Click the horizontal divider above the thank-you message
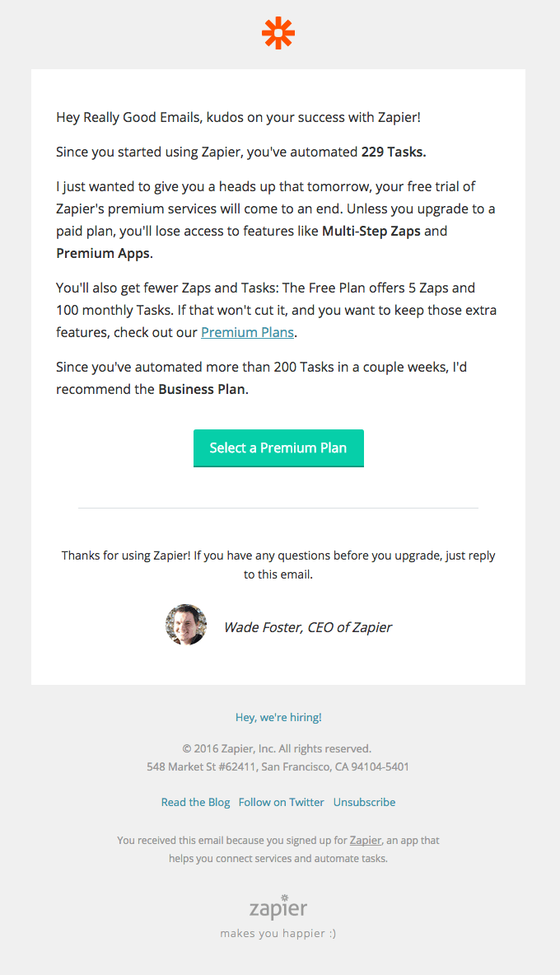This screenshot has width=560, height=975. [278, 509]
